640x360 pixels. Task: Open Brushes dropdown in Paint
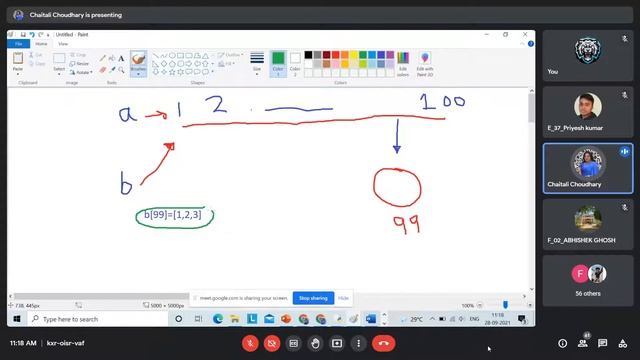(138, 73)
